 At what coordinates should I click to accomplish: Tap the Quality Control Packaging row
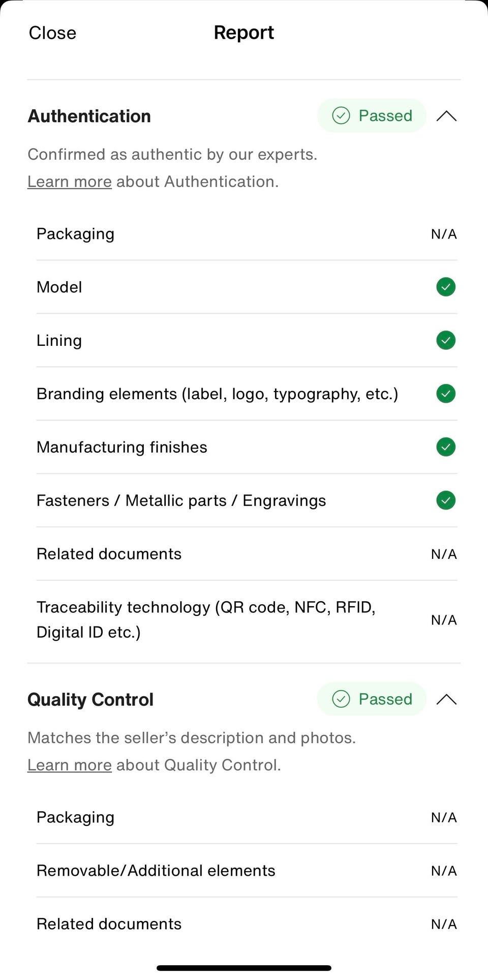(247, 817)
